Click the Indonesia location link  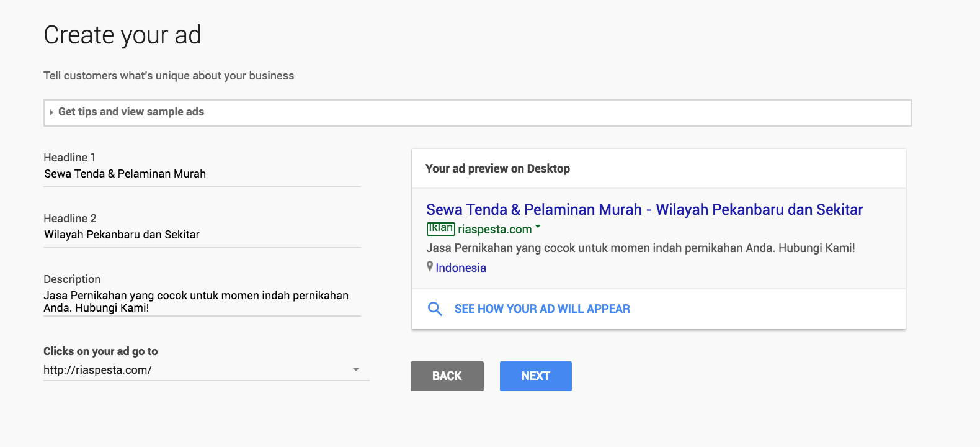coord(461,267)
